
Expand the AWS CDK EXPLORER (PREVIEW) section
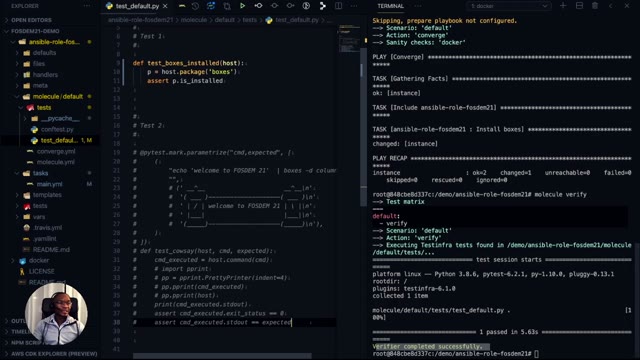[x=53, y=354]
